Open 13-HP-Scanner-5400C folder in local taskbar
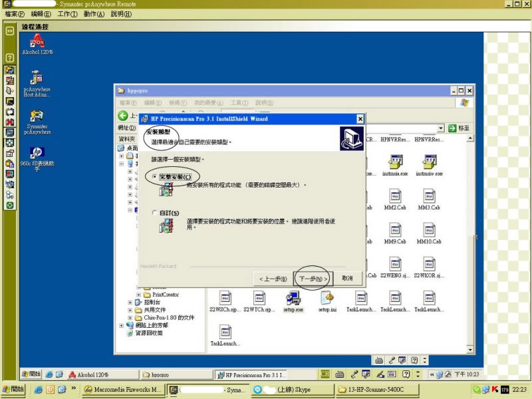The height and width of the screenshot is (399, 532). [377, 390]
